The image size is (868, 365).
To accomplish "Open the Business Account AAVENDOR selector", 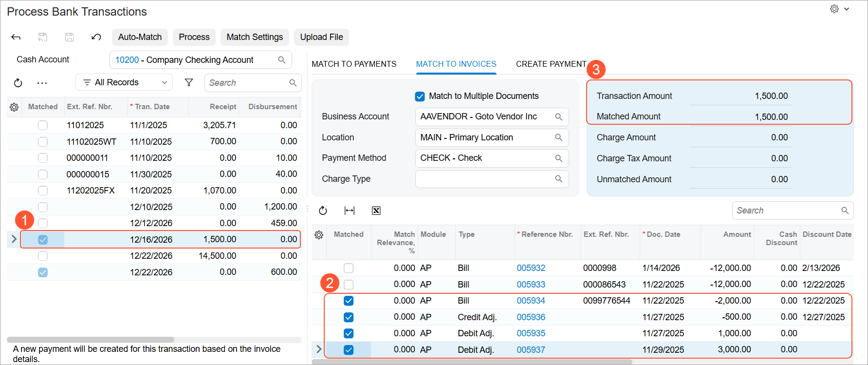I will (x=492, y=117).
